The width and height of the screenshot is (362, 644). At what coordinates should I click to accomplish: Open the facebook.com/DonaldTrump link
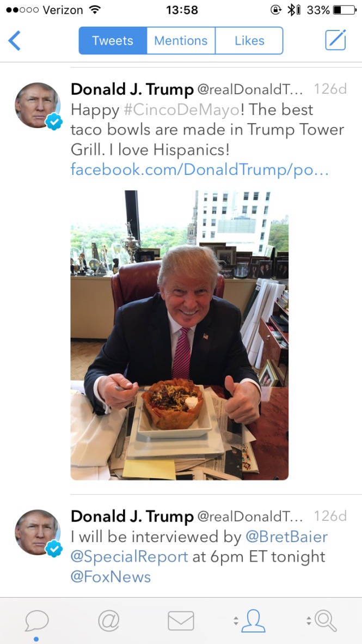pos(200,169)
